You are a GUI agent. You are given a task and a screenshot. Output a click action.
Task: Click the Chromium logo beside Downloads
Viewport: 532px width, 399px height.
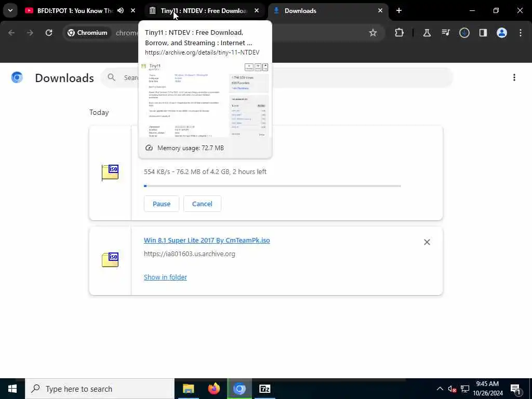tap(17, 78)
